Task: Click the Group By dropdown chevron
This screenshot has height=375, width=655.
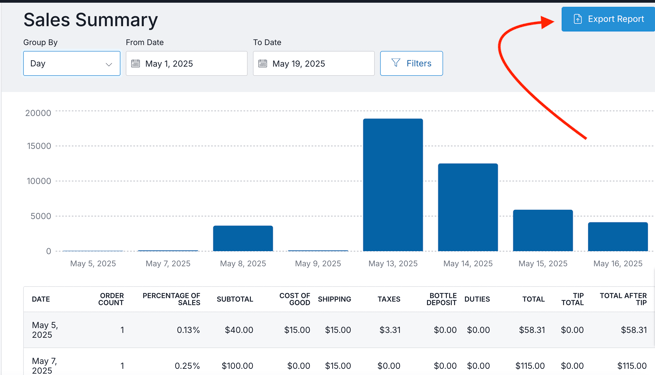Action: 109,64
